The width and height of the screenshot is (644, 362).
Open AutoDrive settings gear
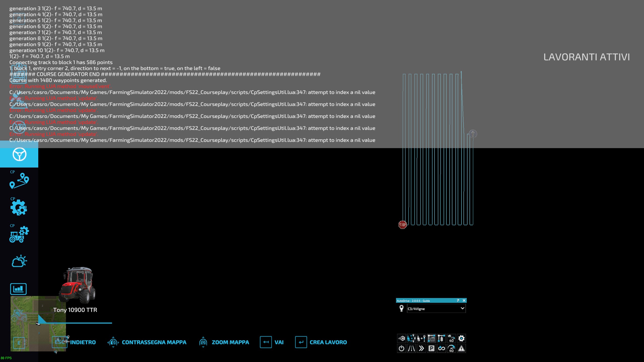pyautogui.click(x=462, y=338)
